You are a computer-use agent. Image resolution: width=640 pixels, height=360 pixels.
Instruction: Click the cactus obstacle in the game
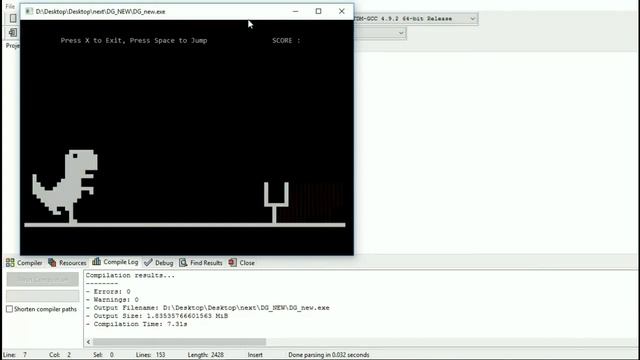pos(276,202)
